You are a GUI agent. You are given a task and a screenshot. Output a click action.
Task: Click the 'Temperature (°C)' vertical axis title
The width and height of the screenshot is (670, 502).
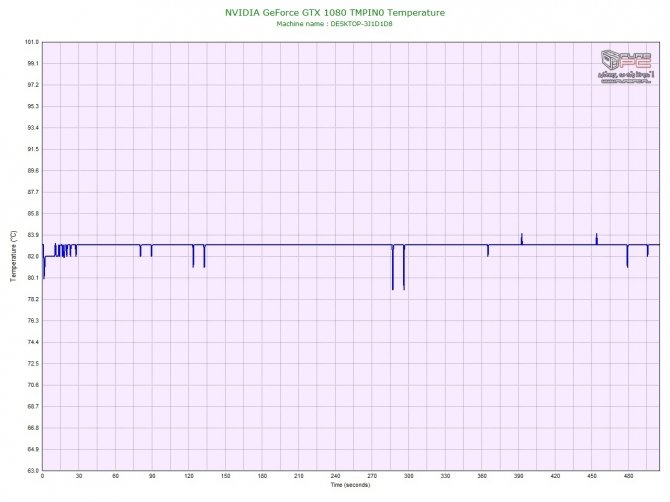coord(13,256)
